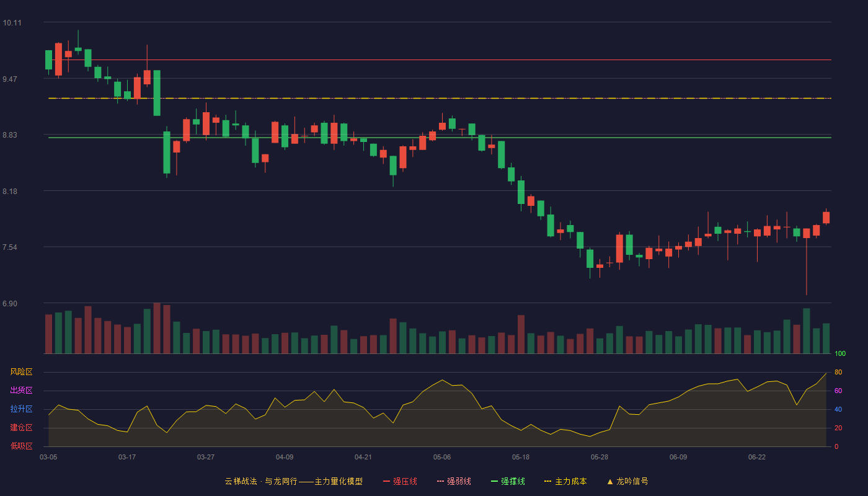The image size is (868, 496).
Task: Toggle the 强压线 legend entry
Action: [400, 481]
